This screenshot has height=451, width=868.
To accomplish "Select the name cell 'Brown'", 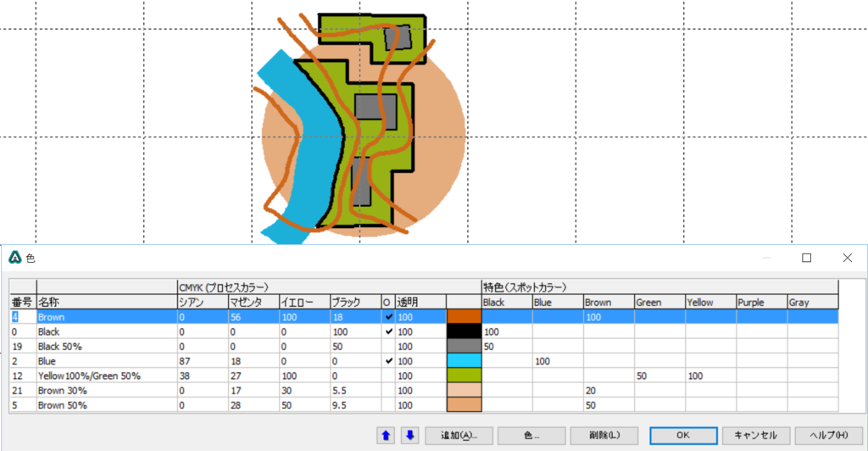I will point(107,317).
